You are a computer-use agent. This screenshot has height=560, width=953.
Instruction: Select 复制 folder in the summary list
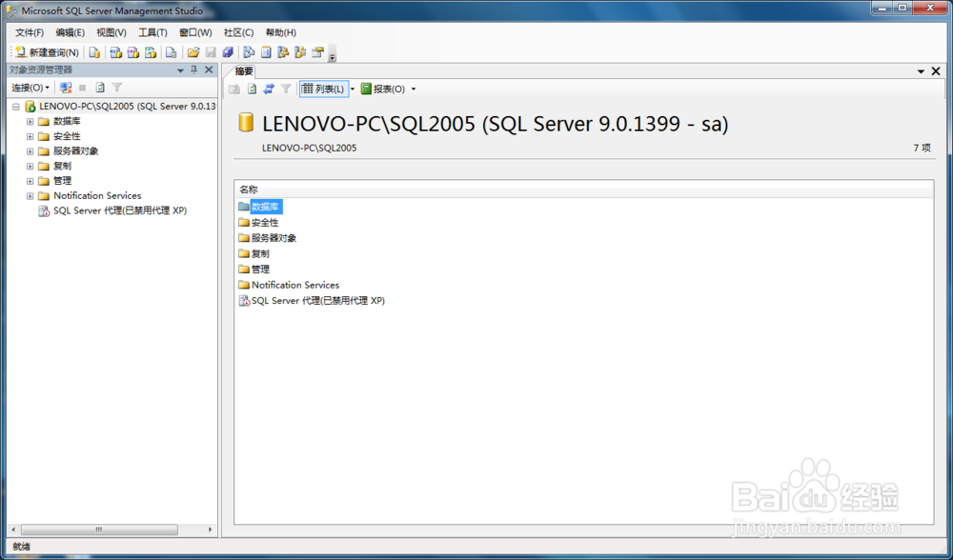pyautogui.click(x=254, y=254)
